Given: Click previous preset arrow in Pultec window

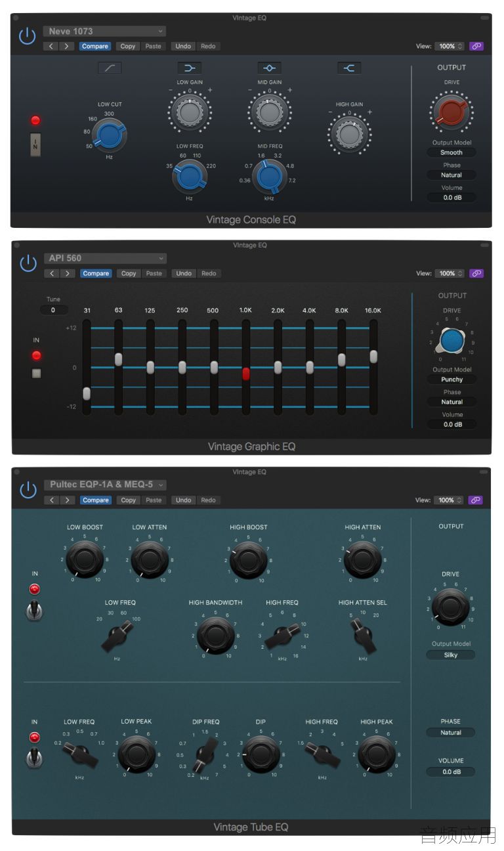Looking at the screenshot, I should 51,500.
